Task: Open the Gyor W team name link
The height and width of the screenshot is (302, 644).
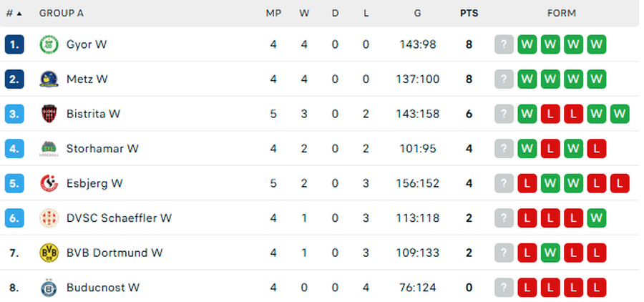Action: tap(87, 44)
